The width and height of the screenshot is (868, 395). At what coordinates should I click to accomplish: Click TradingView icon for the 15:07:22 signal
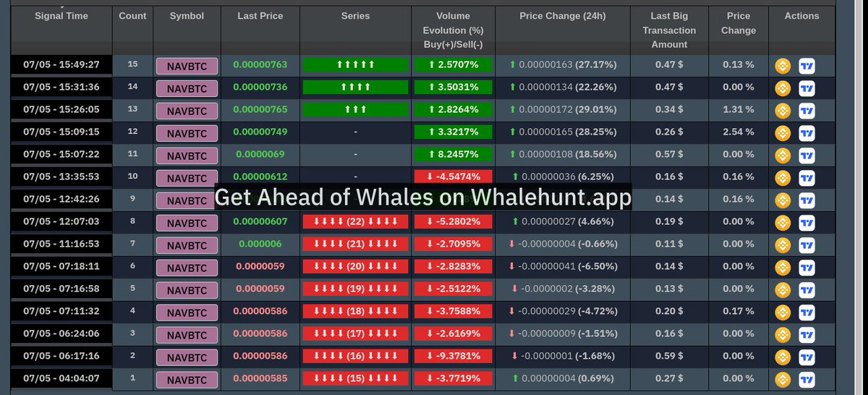(807, 156)
